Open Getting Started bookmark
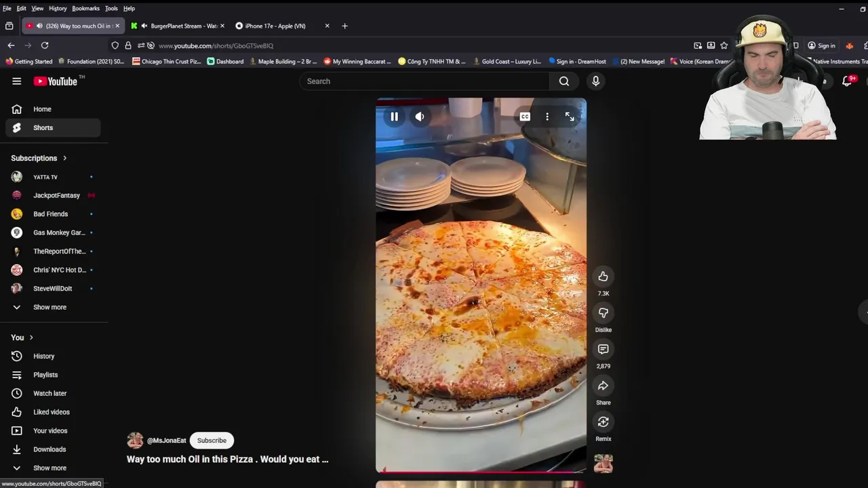Screen dimensions: 868x488 [x=28, y=62]
